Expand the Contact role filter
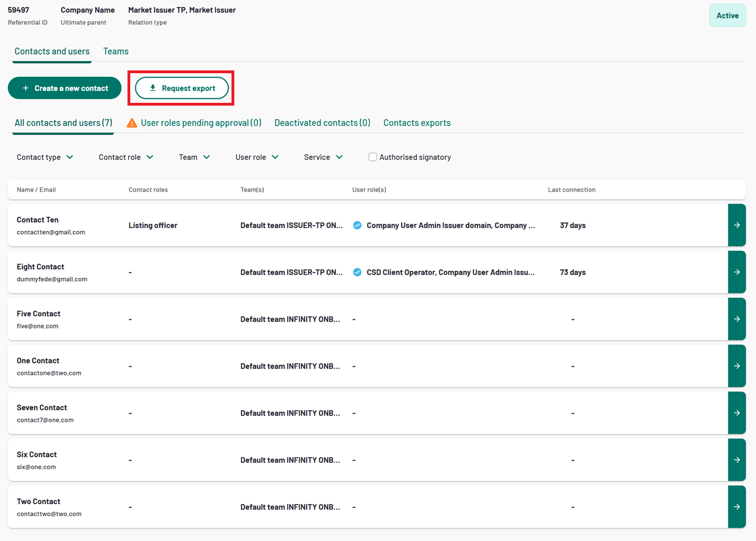The width and height of the screenshot is (756, 541). (126, 157)
